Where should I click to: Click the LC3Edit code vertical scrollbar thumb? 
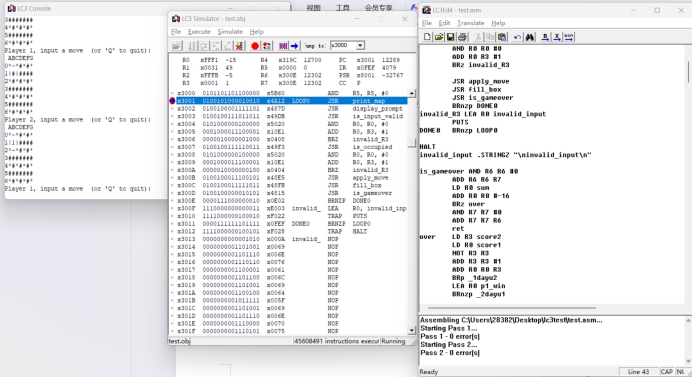tap(688, 72)
